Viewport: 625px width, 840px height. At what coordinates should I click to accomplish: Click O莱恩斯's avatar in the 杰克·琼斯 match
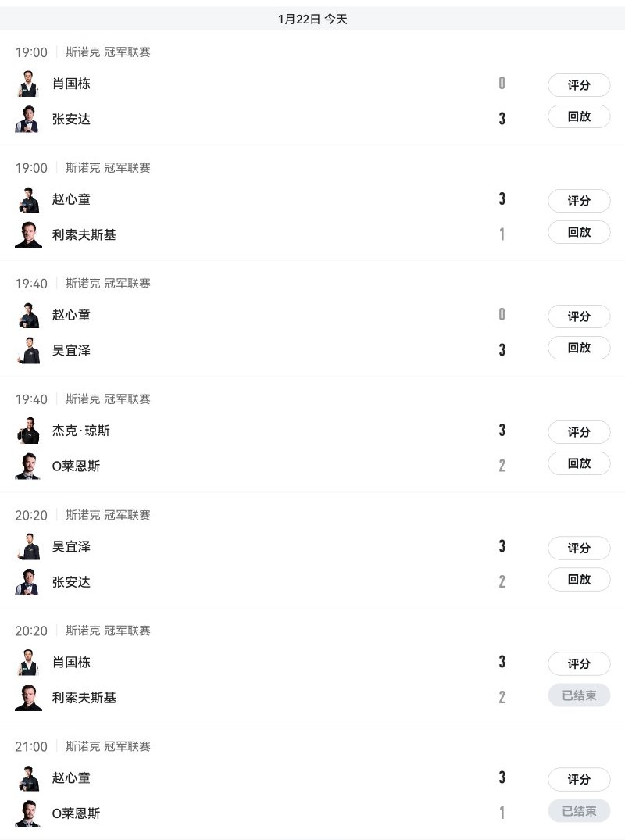tap(29, 466)
